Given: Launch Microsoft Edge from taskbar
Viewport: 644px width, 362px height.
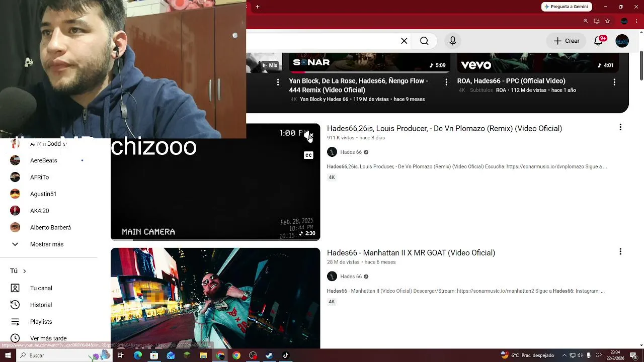Looking at the screenshot, I should [x=138, y=355].
